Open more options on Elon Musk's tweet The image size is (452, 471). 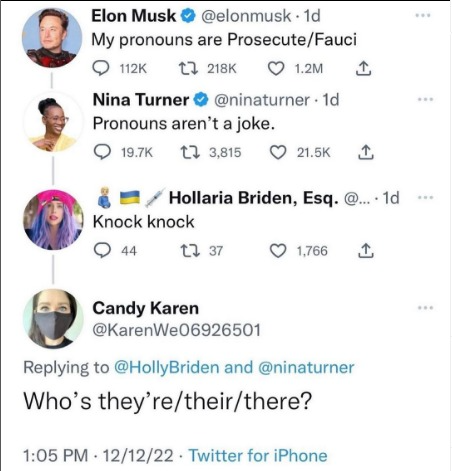click(423, 15)
